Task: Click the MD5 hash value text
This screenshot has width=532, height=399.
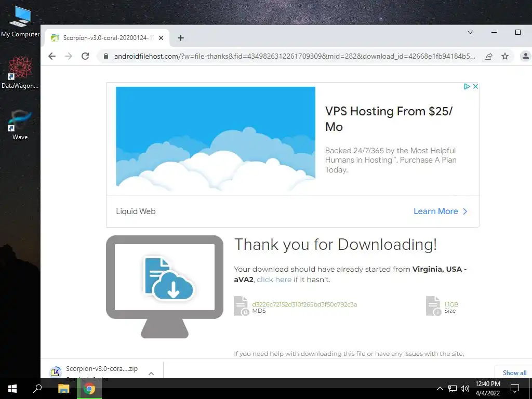Action: 304,304
